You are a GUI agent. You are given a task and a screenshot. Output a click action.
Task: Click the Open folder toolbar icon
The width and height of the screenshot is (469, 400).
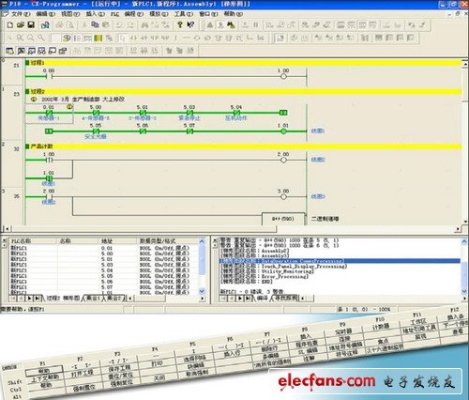[x=20, y=25]
